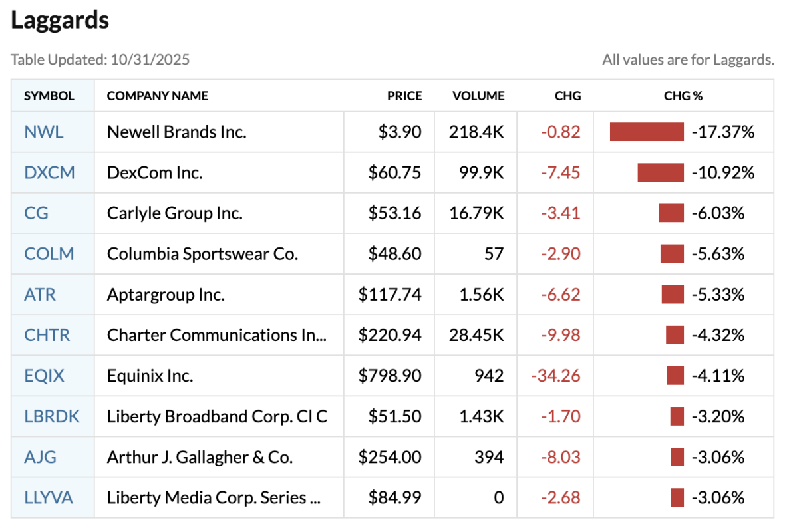Click the LLYVA ticker link
The height and width of the screenshot is (532, 785).
tap(49, 497)
